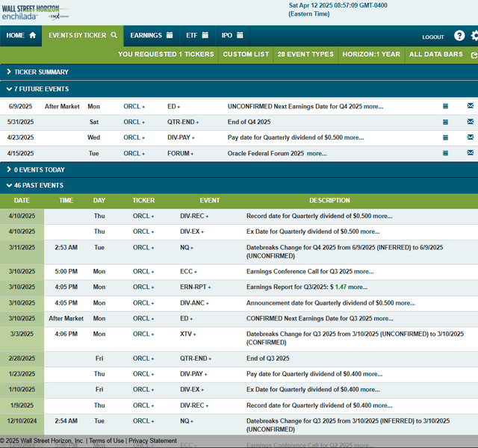Click envelope icon for End of Q4 2025
This screenshot has height=448, width=478.
tap(470, 122)
